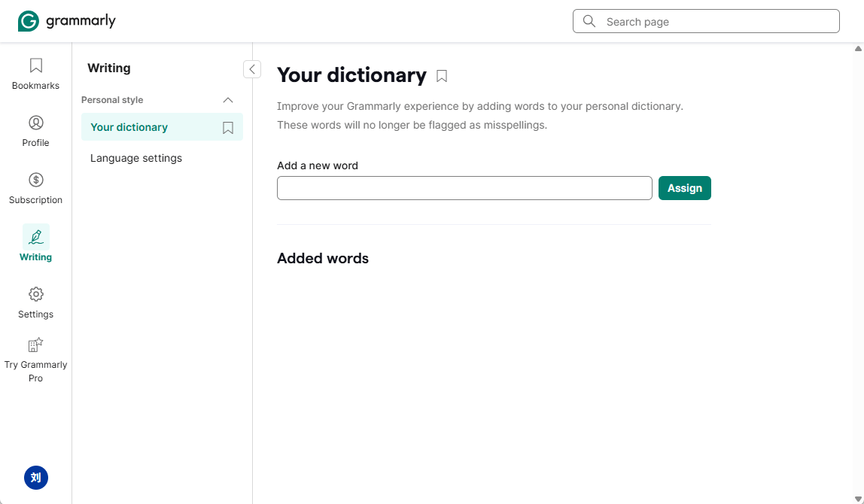Click scrollbar up arrow
864x504 pixels.
[x=858, y=48]
